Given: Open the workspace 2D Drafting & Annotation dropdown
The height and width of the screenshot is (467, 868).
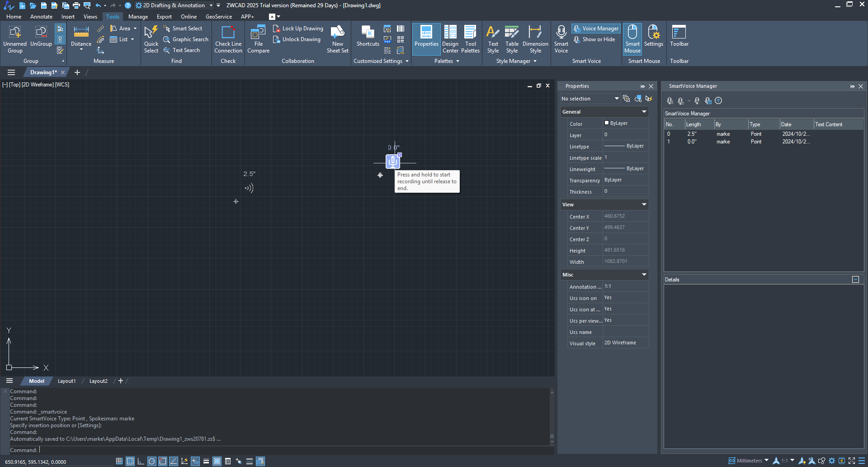Looking at the screenshot, I should [175, 5].
